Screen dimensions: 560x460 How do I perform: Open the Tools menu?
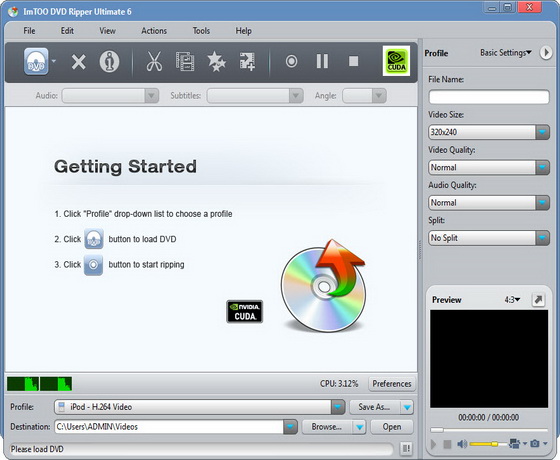pos(201,31)
